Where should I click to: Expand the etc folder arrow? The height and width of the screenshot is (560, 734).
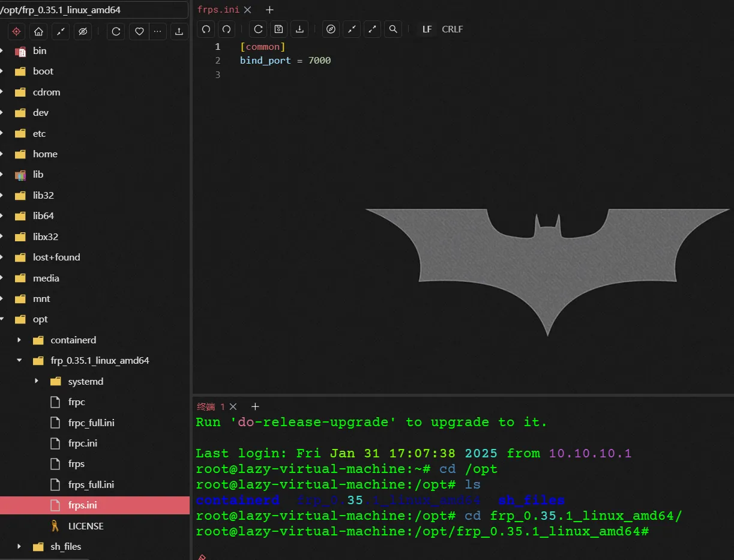coord(2,133)
